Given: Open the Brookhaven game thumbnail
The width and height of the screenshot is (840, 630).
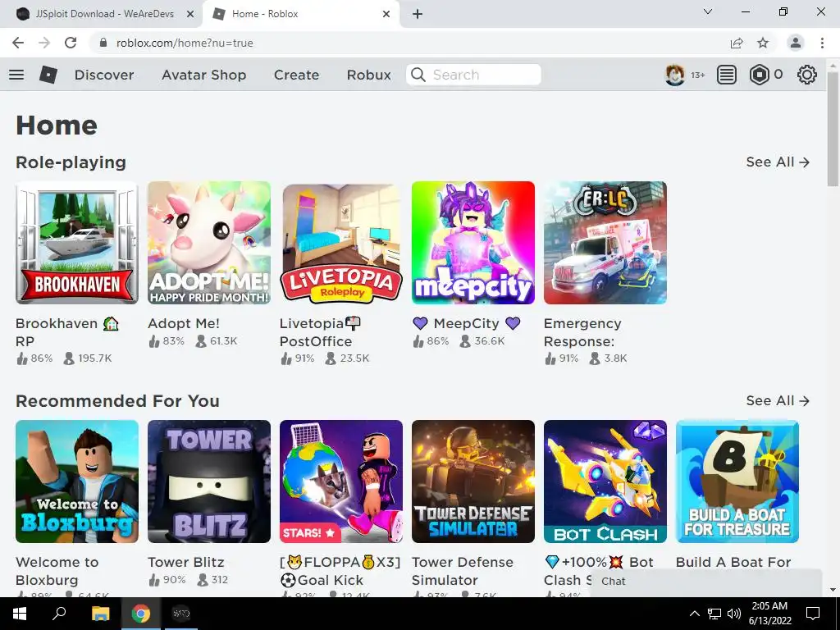Looking at the screenshot, I should (x=77, y=243).
